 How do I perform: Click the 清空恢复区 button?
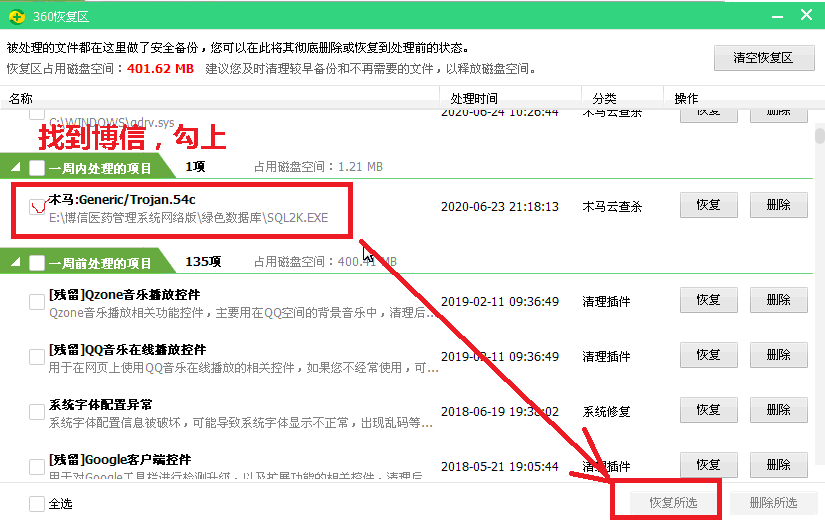tap(764, 58)
